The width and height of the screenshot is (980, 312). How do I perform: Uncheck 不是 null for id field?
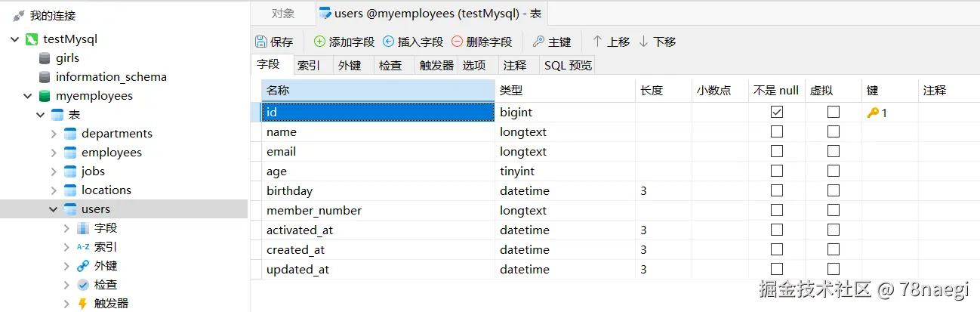point(777,112)
